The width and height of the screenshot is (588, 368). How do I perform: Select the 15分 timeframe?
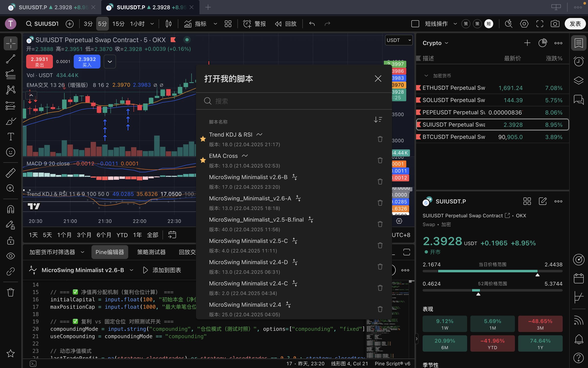point(118,24)
